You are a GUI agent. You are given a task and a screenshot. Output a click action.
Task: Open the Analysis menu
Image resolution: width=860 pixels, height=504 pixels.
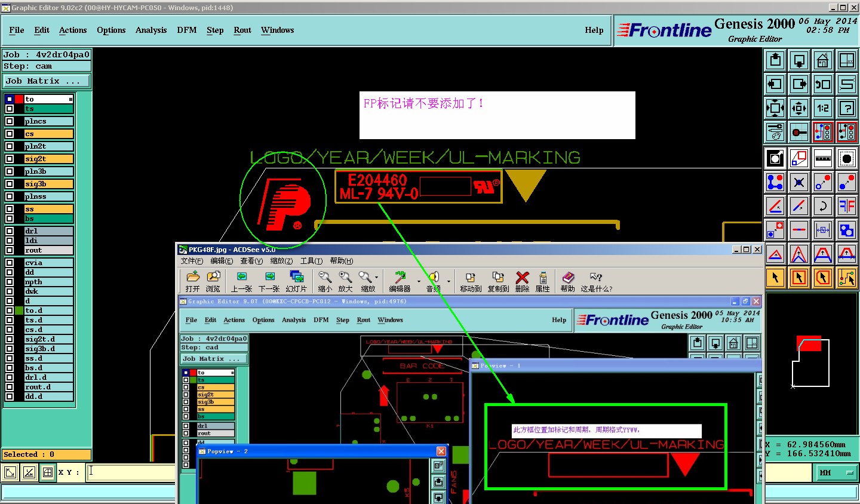[x=151, y=30]
